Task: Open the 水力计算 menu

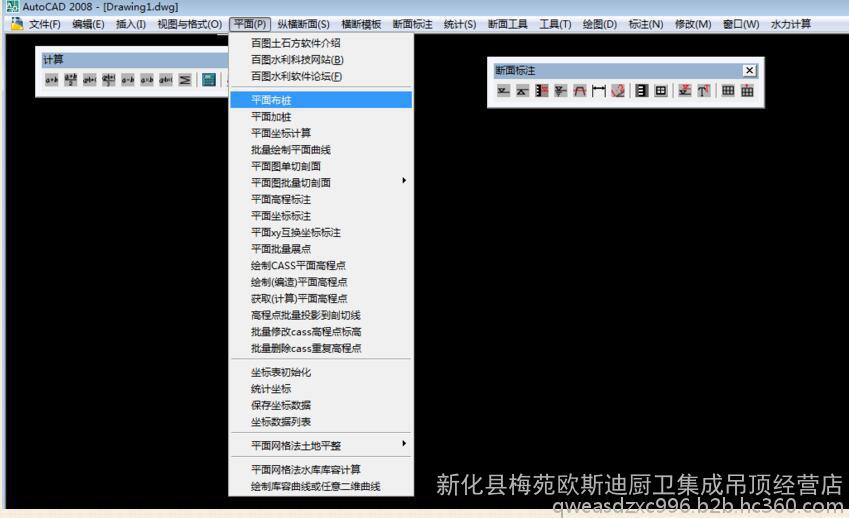Action: pos(791,24)
